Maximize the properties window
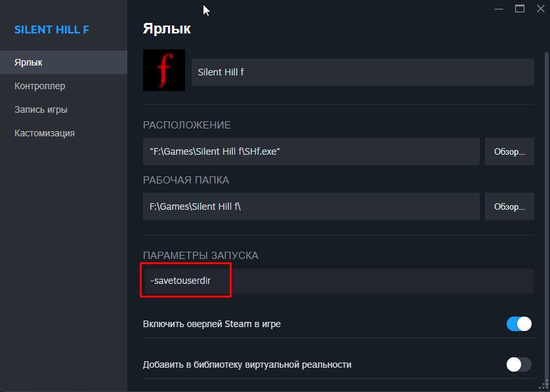 coord(520,9)
